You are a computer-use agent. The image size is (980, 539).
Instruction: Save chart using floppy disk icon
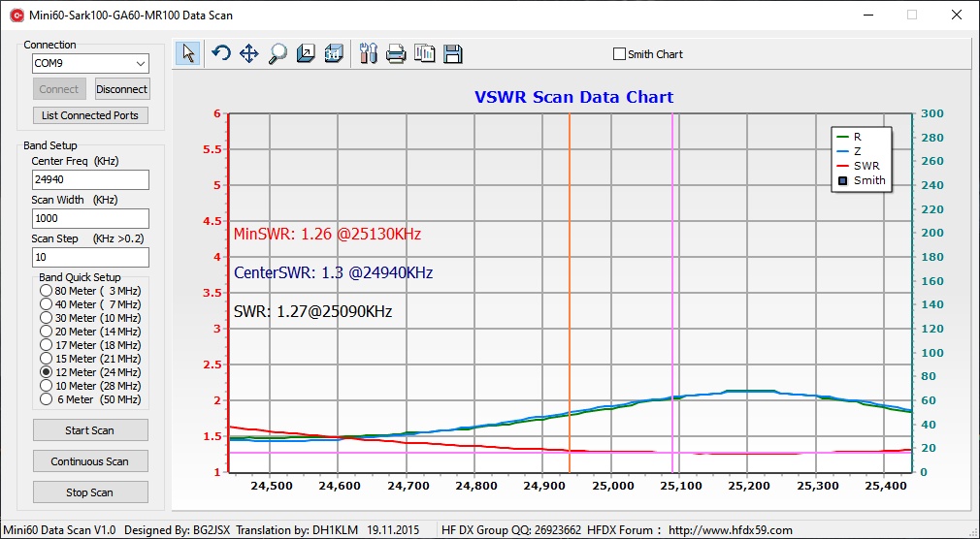point(452,53)
